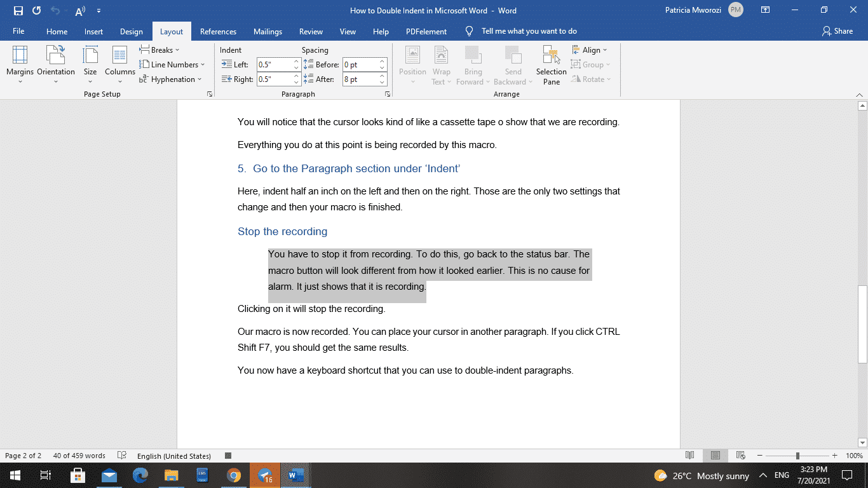
Task: Click inside the Indent Left input field
Action: pos(275,64)
